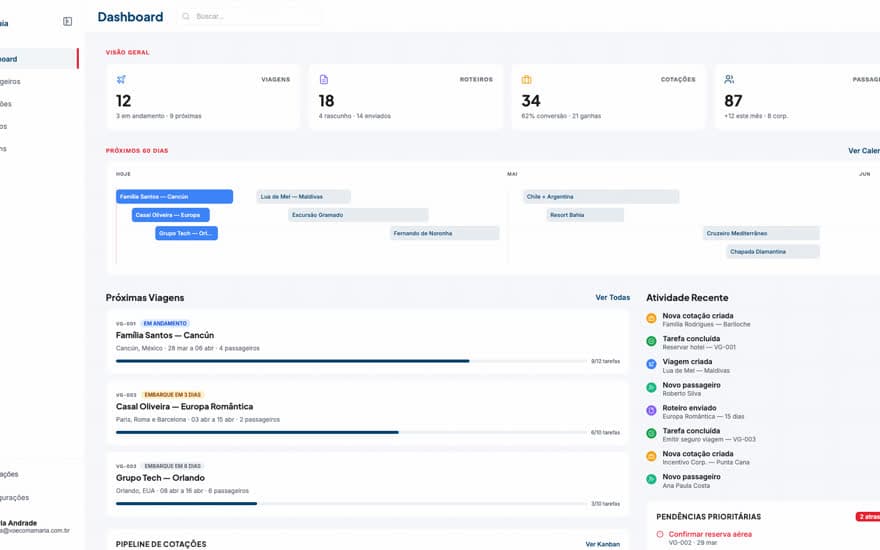The image size is (880, 550).
Task: Click progress bar of Casal Oliveira trip
Action: click(x=351, y=432)
